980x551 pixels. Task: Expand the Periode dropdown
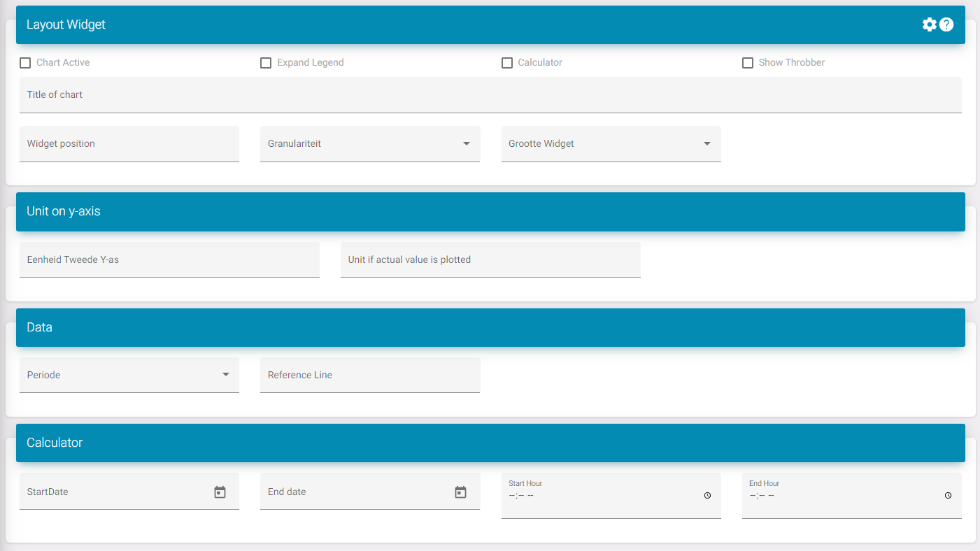129,375
